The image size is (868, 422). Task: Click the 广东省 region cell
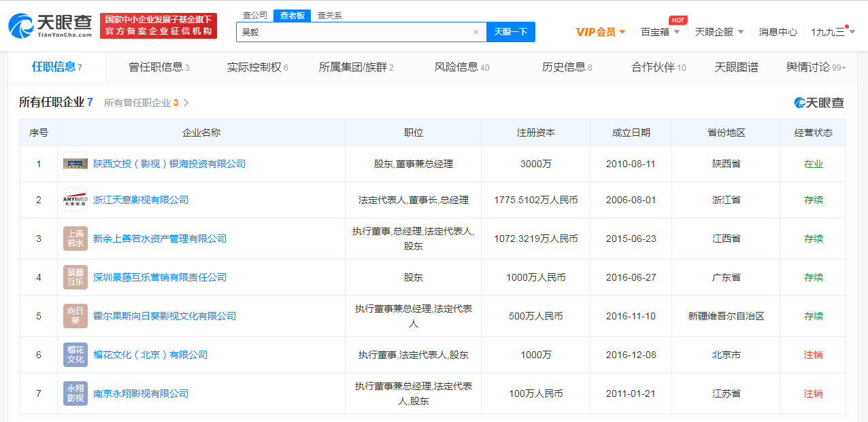point(727,277)
